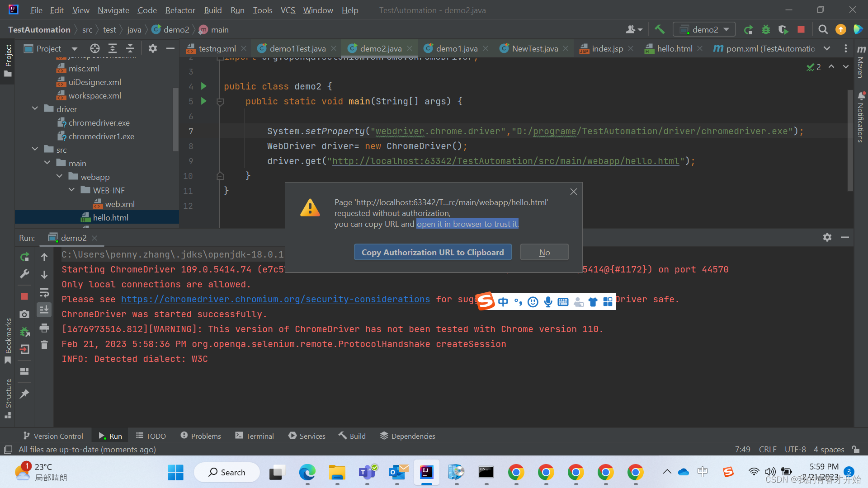Select chromedriver1.exe in project tree

101,136
